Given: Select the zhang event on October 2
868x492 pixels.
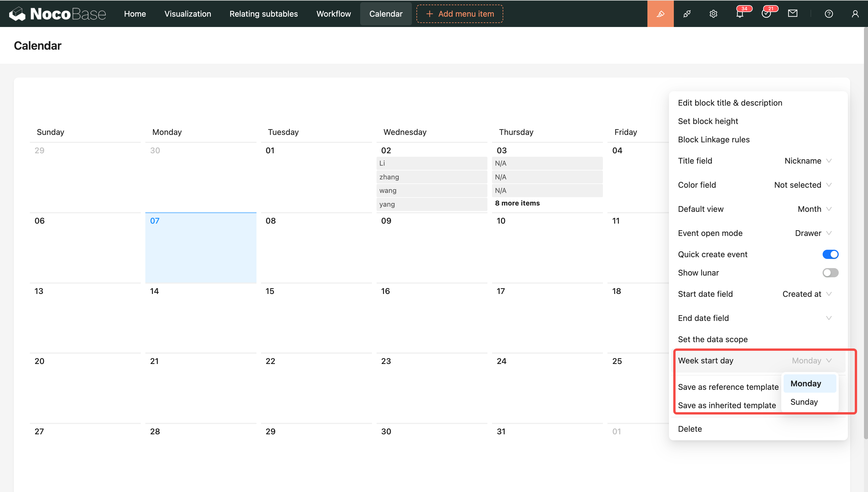Looking at the screenshot, I should pos(431,177).
